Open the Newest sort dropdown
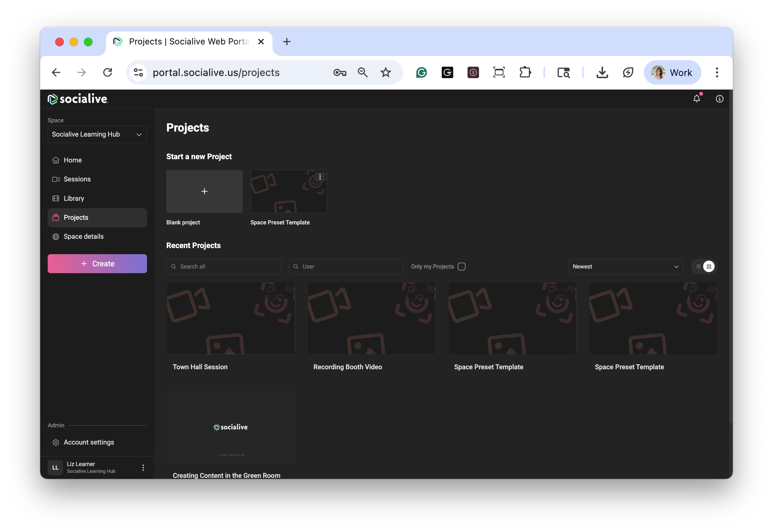773x532 pixels. click(x=625, y=266)
